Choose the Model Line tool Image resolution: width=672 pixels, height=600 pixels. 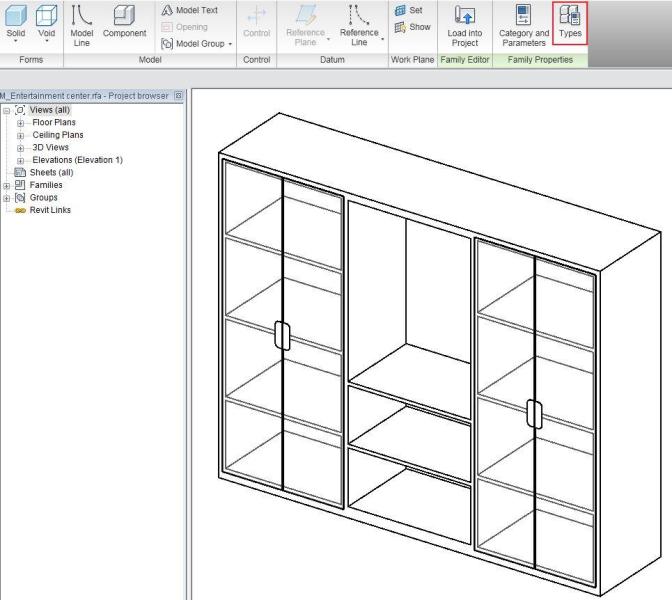pyautogui.click(x=81, y=25)
